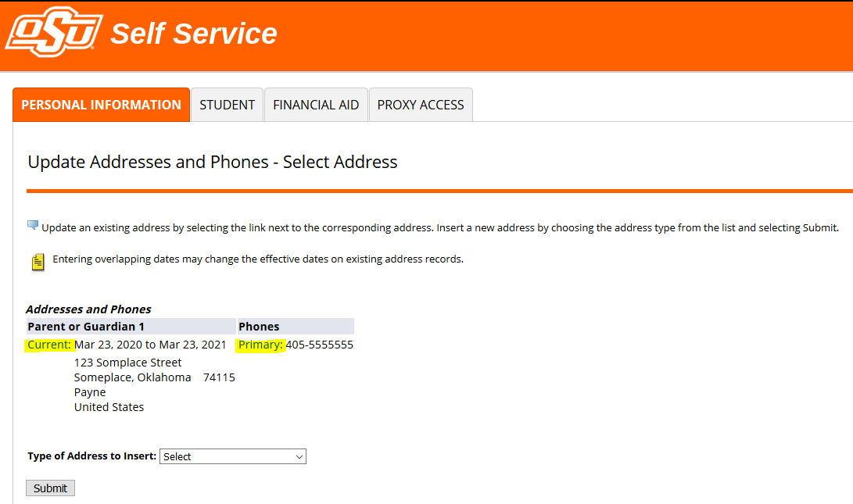
Task: Open the dropdown arrow next to Select
Action: (x=298, y=456)
